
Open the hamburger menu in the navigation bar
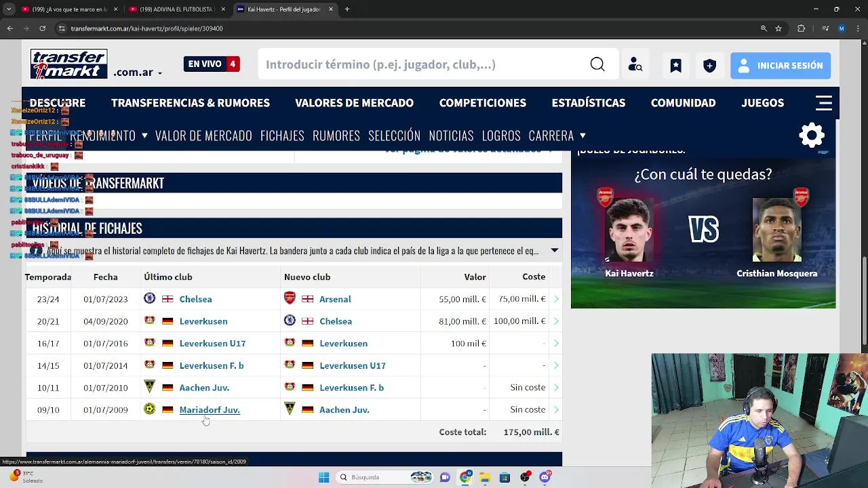(x=824, y=103)
